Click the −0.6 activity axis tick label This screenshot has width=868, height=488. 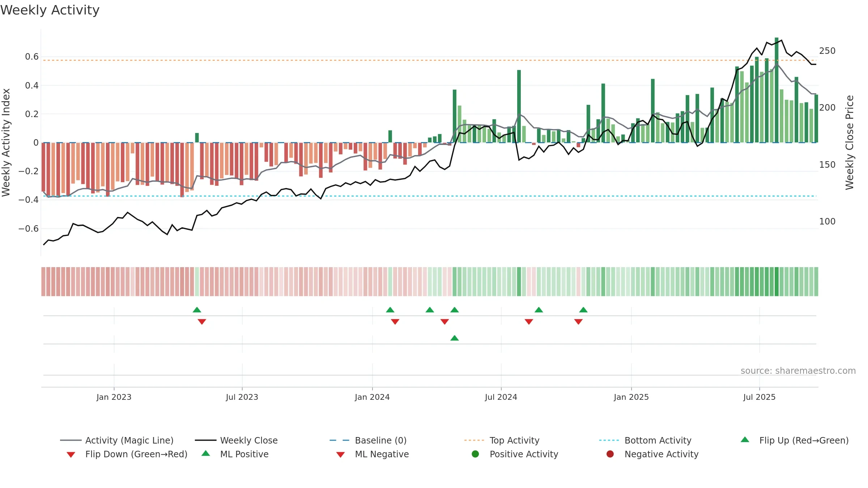[x=29, y=228]
